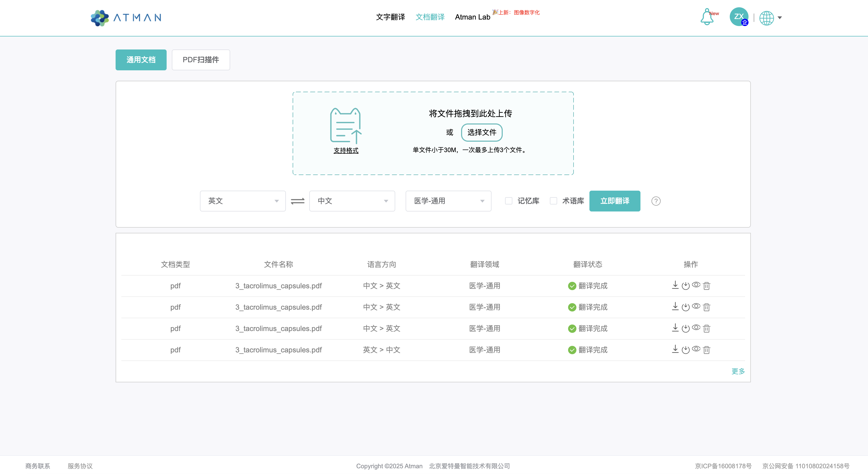Click the 立即翻译 button
The width and height of the screenshot is (868, 474).
click(615, 201)
